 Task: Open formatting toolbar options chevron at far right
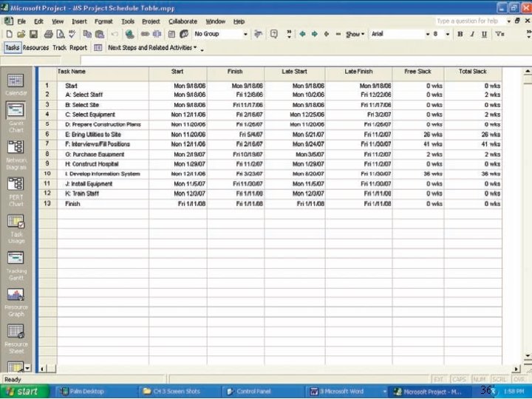pyautogui.click(x=529, y=34)
